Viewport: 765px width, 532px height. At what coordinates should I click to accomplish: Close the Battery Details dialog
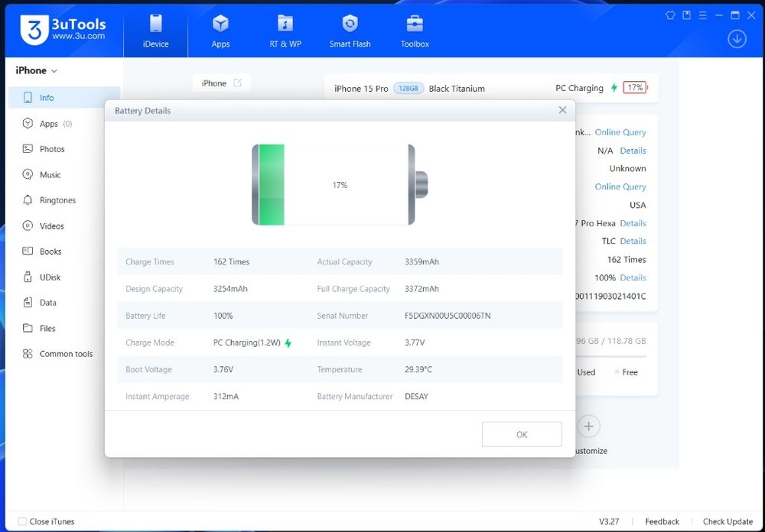(x=562, y=110)
